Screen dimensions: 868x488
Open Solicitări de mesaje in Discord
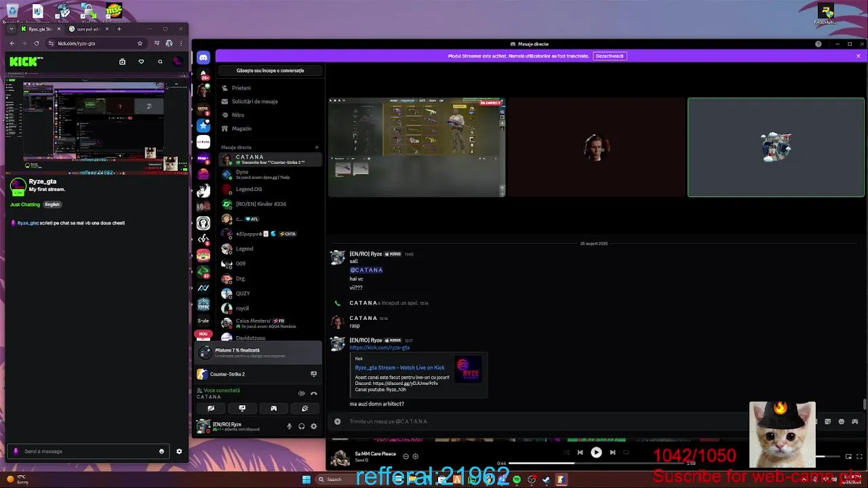pos(269,102)
